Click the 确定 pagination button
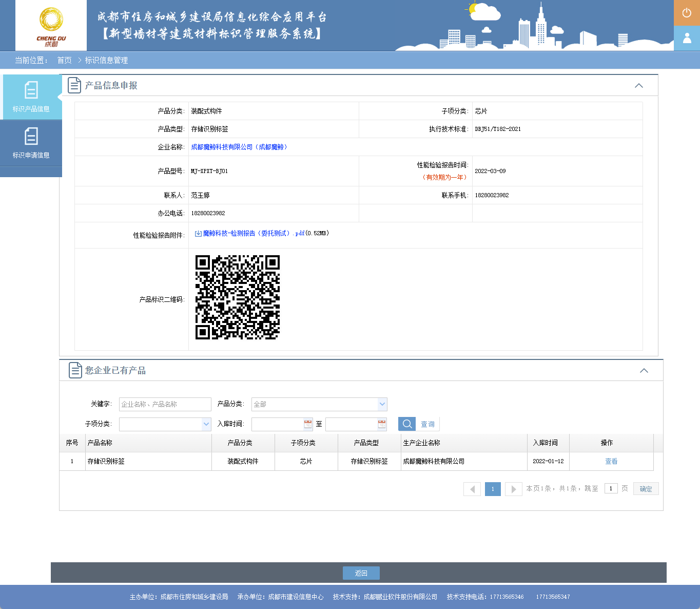 tap(646, 489)
